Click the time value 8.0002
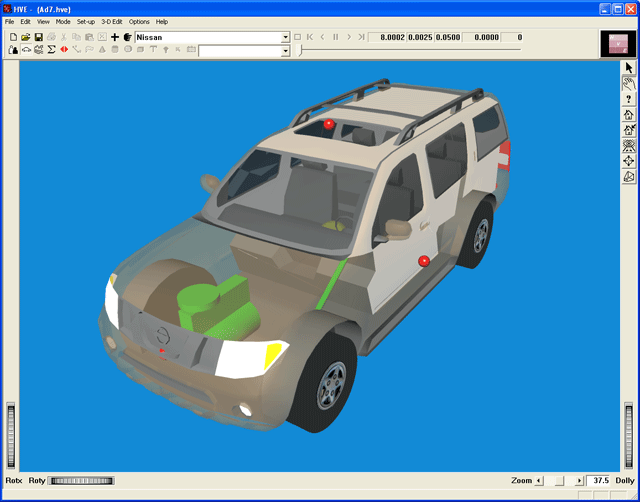The height and width of the screenshot is (502, 640). pyautogui.click(x=387, y=38)
